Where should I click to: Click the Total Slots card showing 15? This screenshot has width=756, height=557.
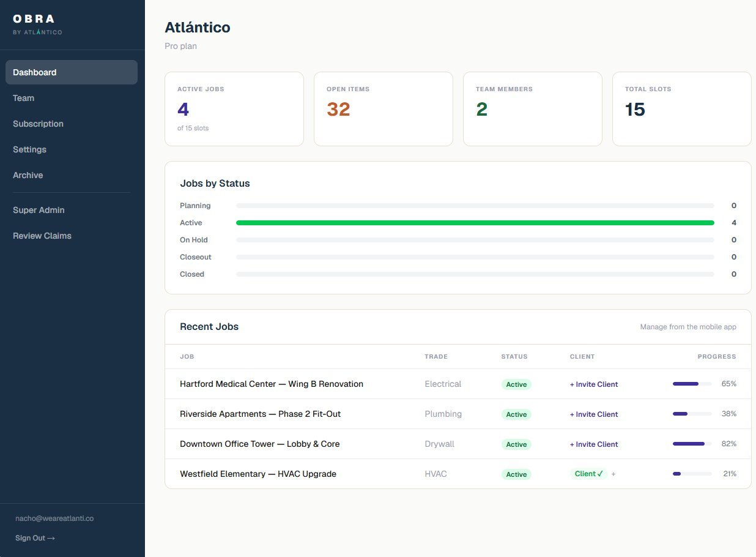(x=682, y=109)
